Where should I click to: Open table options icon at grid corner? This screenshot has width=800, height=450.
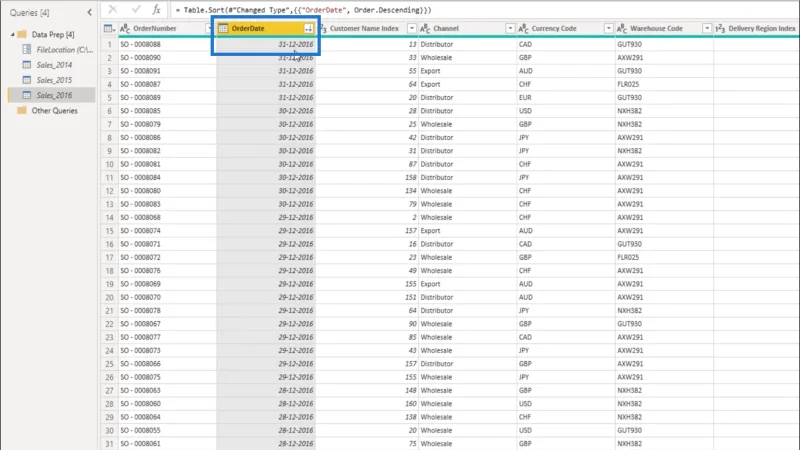click(x=109, y=29)
